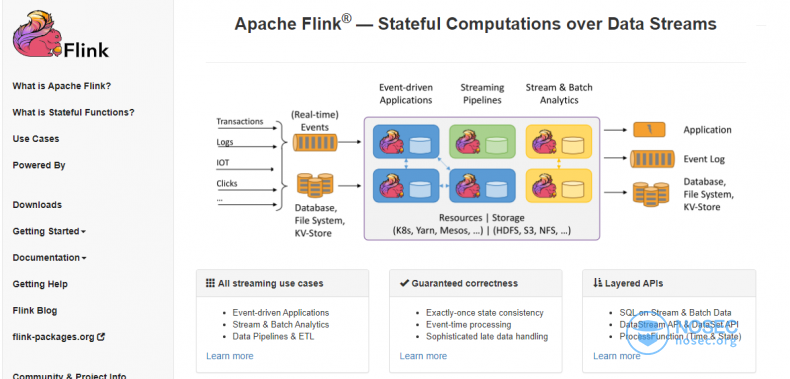Expand the Documentation dropdown
Screen dimensions: 790x379
click(x=49, y=258)
